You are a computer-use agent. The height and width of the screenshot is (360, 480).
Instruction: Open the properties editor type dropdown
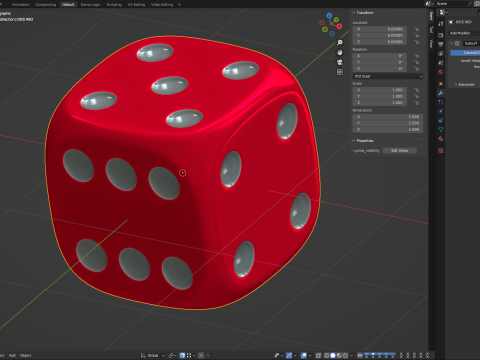point(443,12)
